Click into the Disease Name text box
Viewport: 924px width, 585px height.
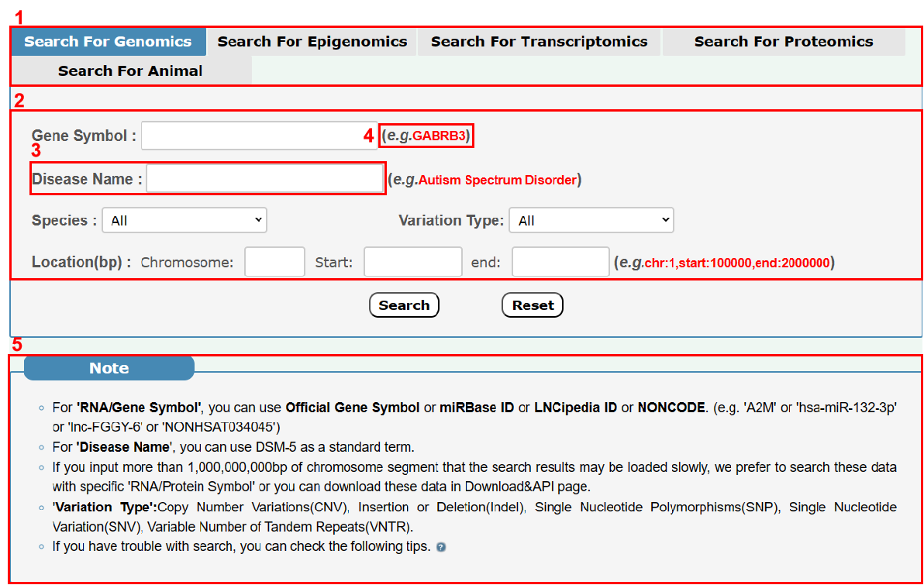click(x=265, y=179)
